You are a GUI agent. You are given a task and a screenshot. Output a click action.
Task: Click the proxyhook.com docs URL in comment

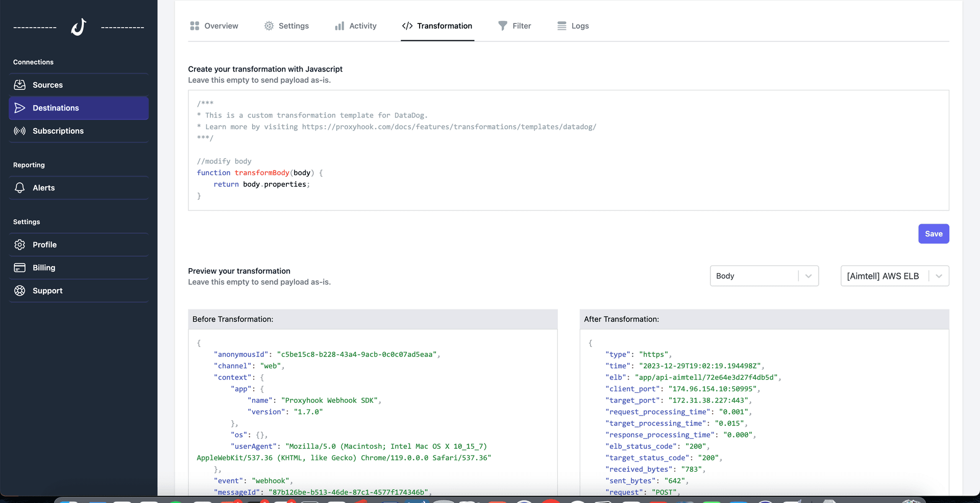[x=449, y=127]
